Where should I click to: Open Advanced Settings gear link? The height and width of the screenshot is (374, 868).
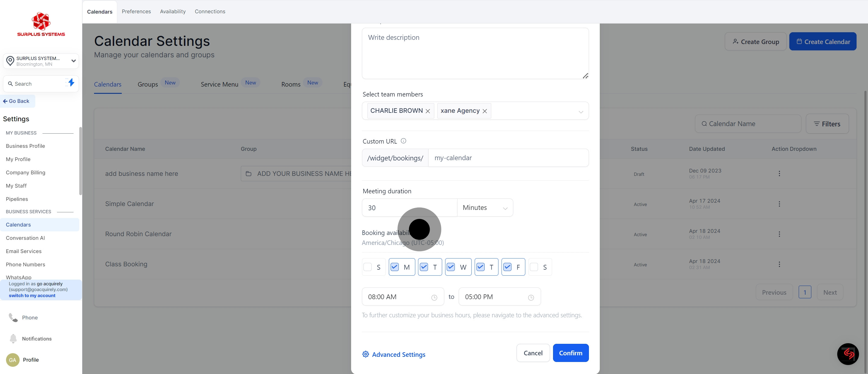pyautogui.click(x=394, y=354)
